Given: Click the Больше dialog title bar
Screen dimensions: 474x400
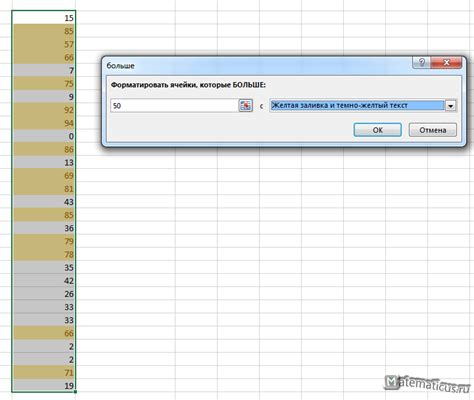Looking at the screenshot, I should (258, 65).
